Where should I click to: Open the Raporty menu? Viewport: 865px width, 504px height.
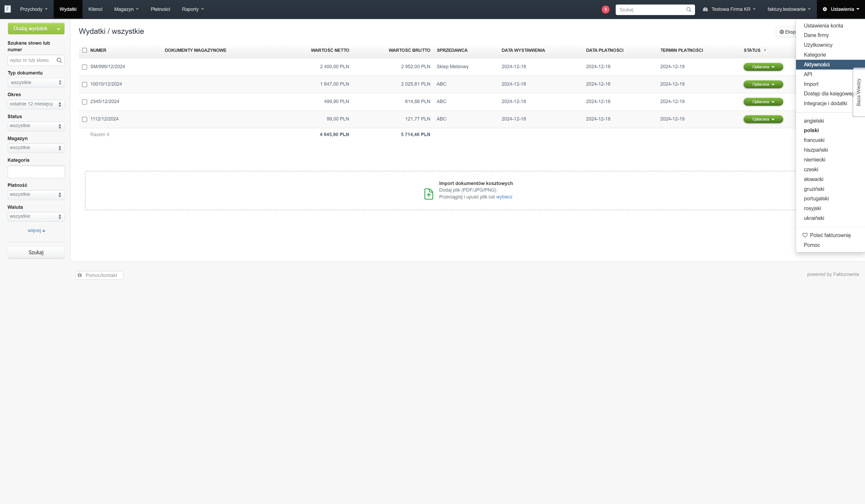coord(192,9)
